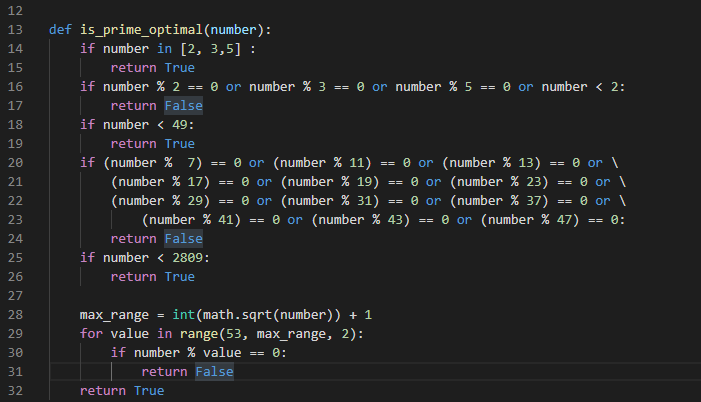Click the 'in' keyword on line 14
This screenshot has height=402, width=701.
point(164,49)
